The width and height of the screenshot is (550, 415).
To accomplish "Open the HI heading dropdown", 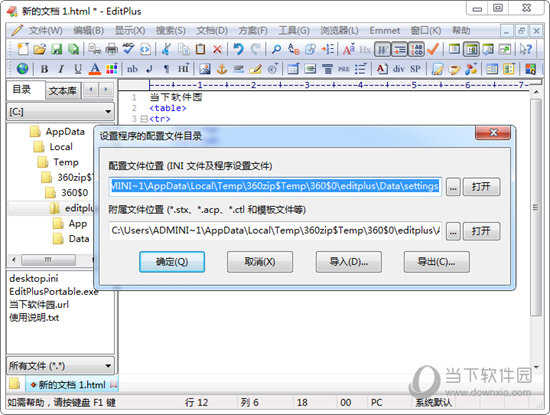I will point(183,69).
